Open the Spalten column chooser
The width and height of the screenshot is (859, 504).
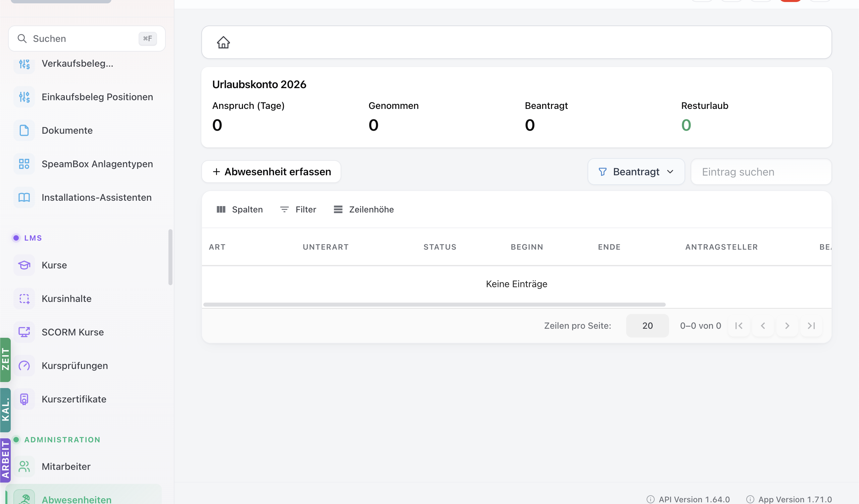coord(240,209)
